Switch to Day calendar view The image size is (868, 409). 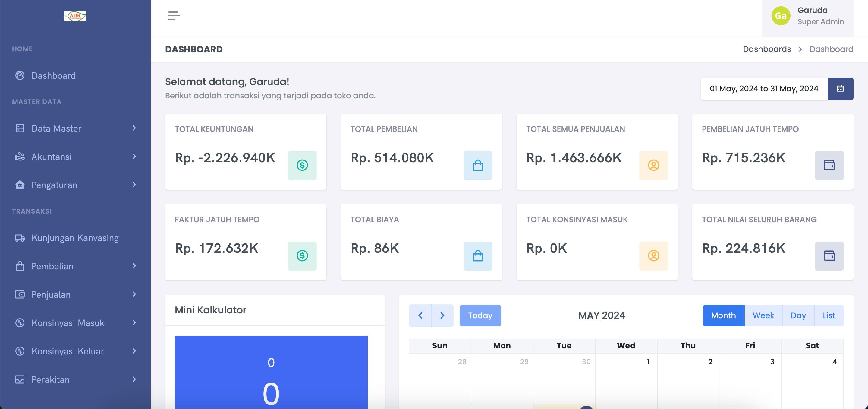click(x=798, y=315)
